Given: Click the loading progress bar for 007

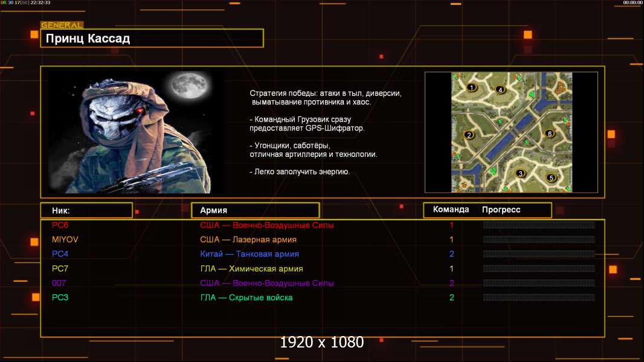Looking at the screenshot, I should point(539,283).
